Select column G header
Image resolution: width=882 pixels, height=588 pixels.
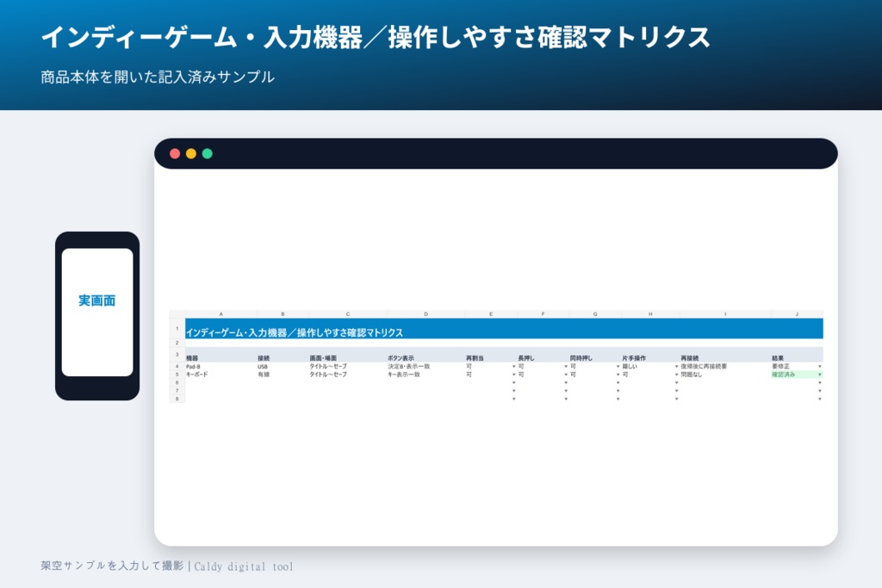tap(595, 314)
